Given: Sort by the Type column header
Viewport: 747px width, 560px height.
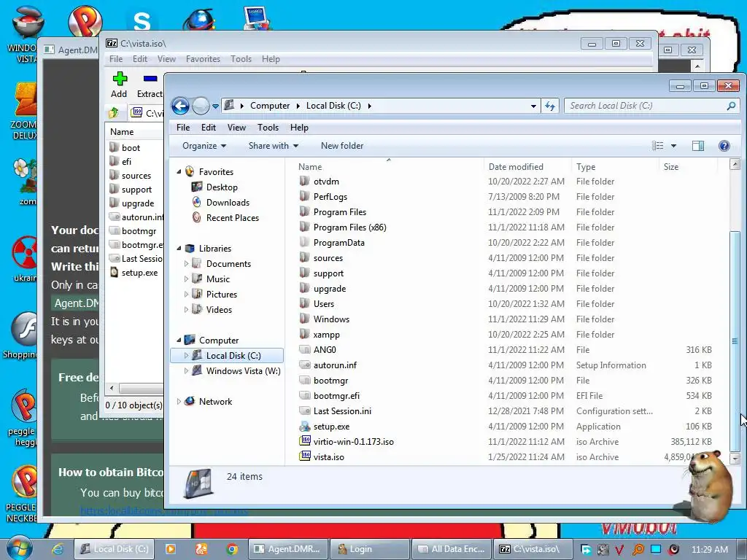Looking at the screenshot, I should tap(614, 167).
